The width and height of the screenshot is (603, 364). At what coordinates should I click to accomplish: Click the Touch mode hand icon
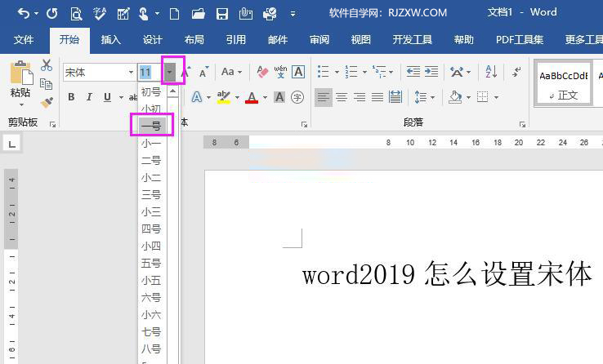click(x=144, y=14)
